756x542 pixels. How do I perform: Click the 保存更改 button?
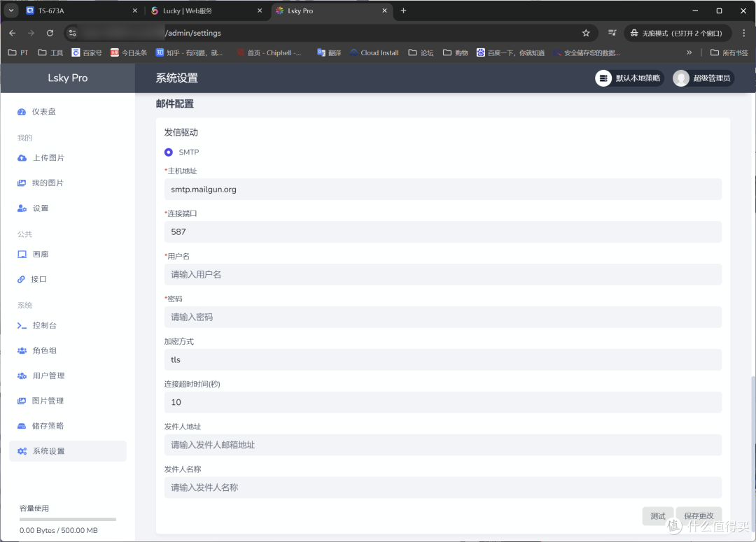[699, 516]
